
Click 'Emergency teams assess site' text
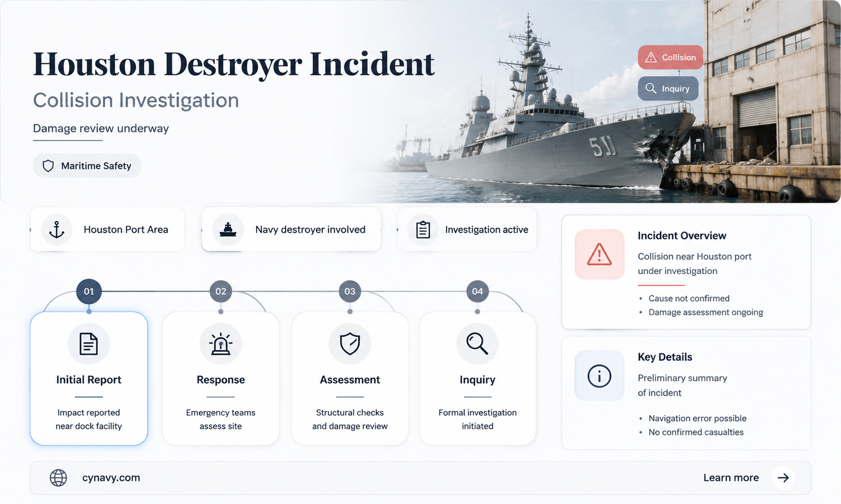(221, 419)
